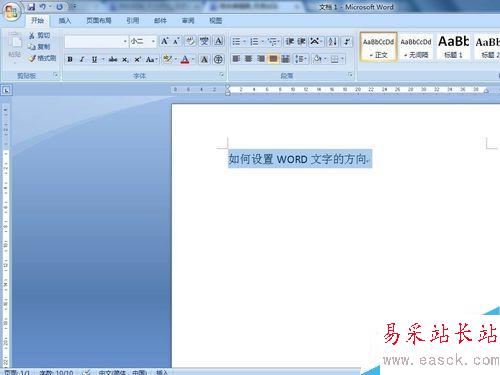Toggle Subscript formatting
Screen dimensions: 500x375
pyautogui.click(x=125, y=59)
